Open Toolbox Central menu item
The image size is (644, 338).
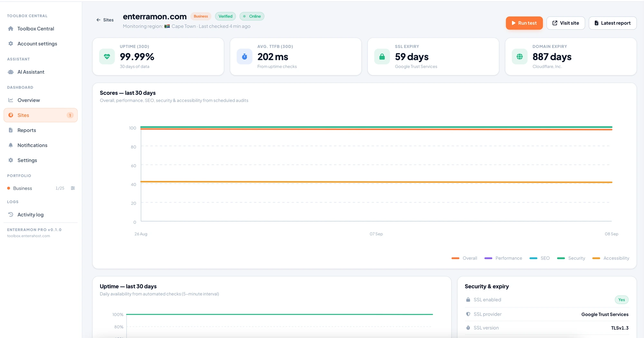41,29
